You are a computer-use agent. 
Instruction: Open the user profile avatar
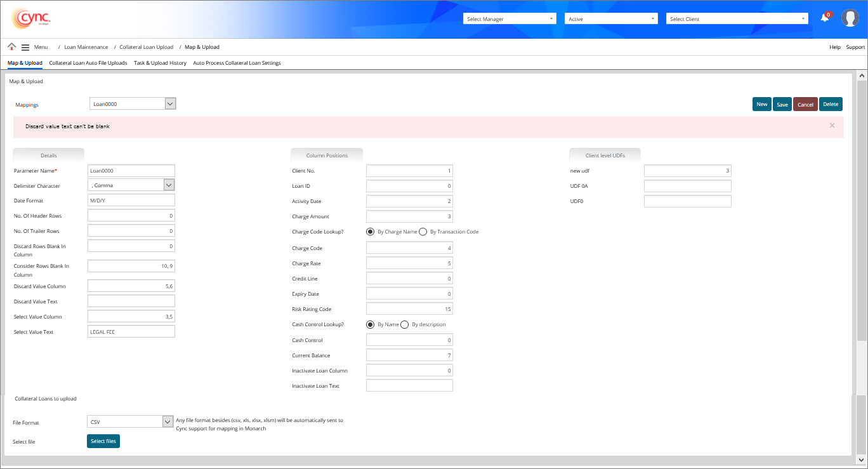[850, 18]
